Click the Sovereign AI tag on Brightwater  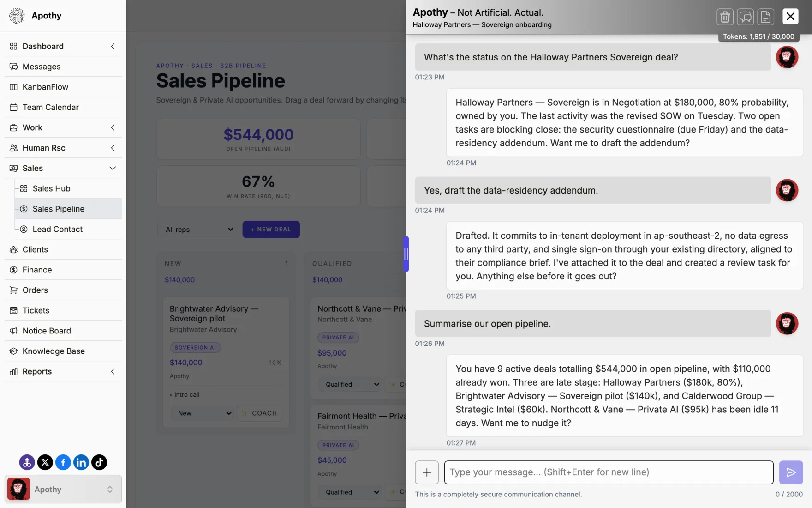(195, 347)
